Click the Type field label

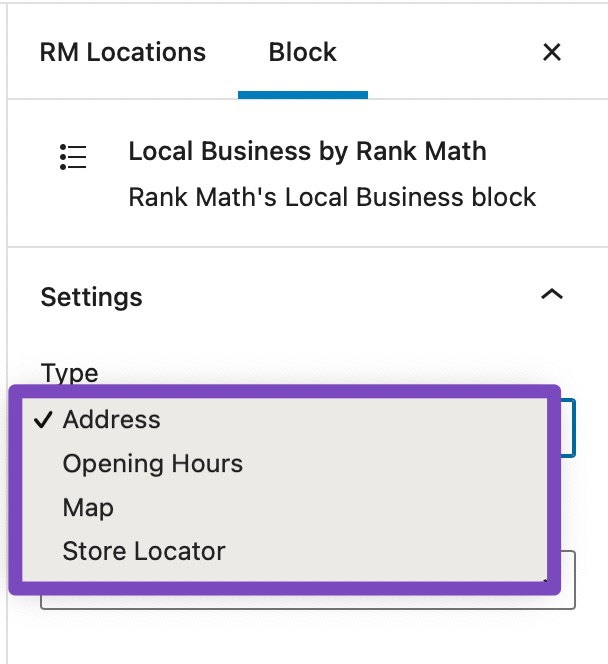pos(69,373)
